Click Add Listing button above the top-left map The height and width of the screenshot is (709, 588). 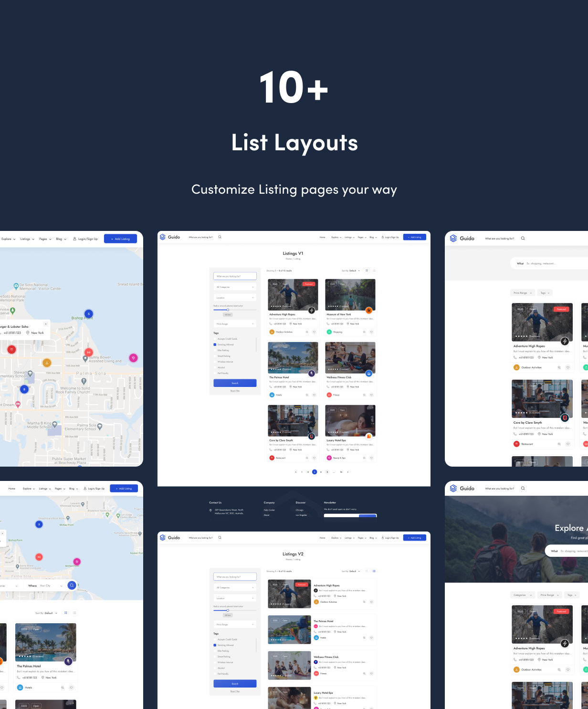[120, 239]
